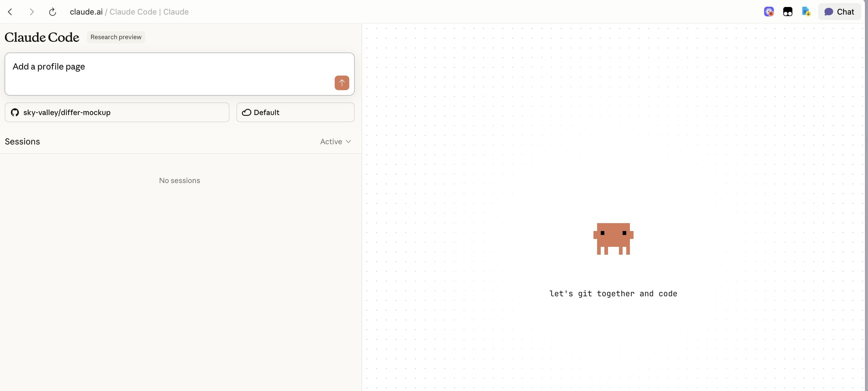This screenshot has height=391, width=868.
Task: Select the back arrow in the browser toolbar
Action: coord(10,12)
